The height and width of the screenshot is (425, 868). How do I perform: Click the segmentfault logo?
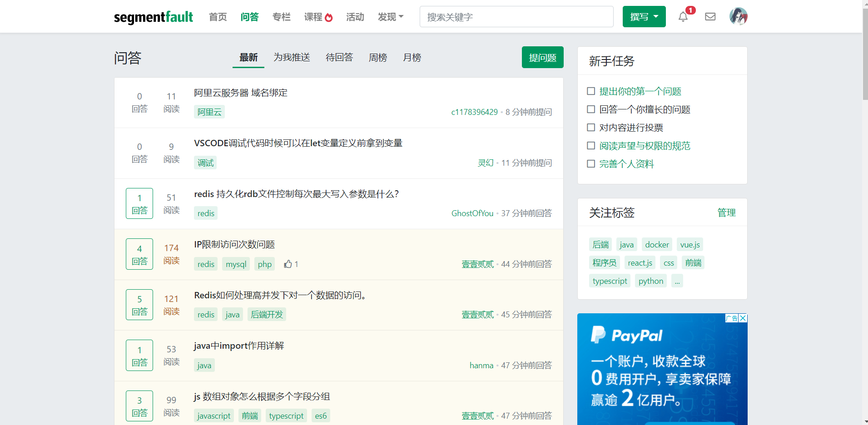[x=154, y=17]
